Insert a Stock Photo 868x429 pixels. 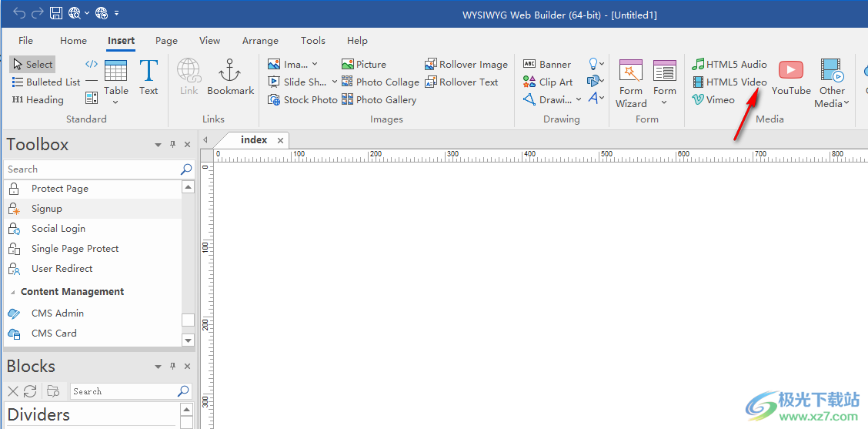pos(302,100)
